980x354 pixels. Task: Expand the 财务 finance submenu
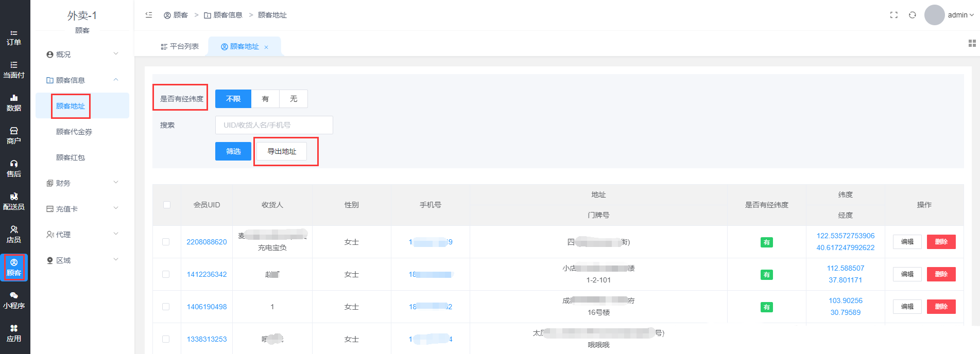click(82, 183)
